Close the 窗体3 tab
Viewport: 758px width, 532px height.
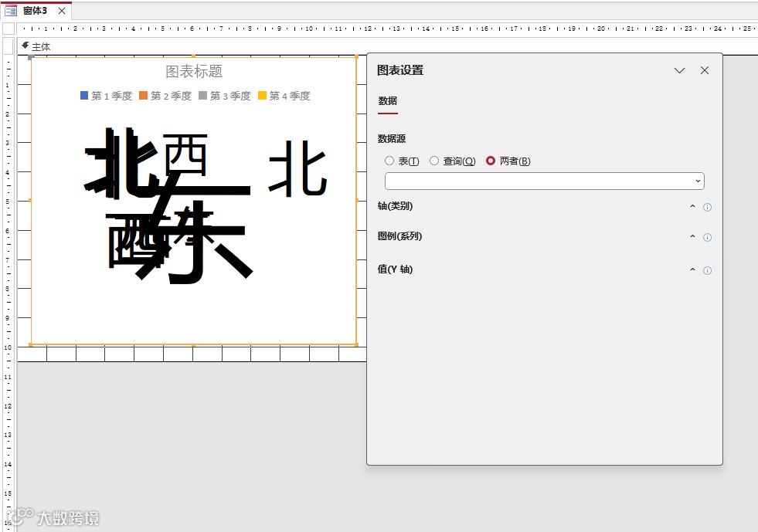[x=61, y=11]
